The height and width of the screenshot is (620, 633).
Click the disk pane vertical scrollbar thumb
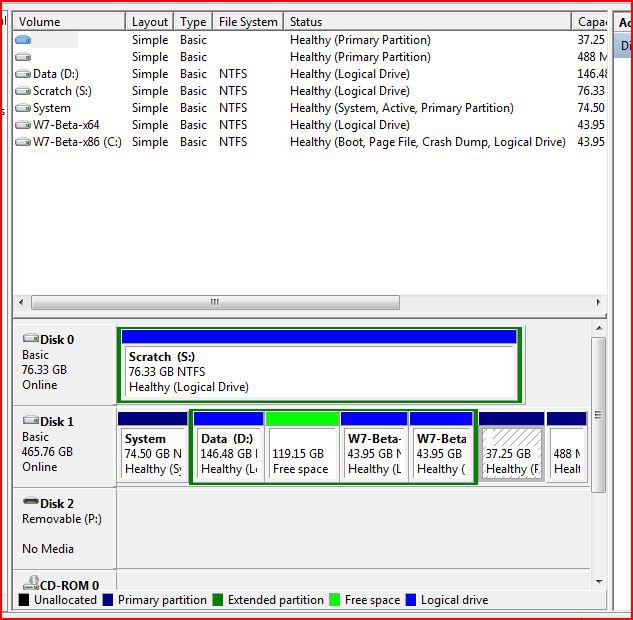coord(599,415)
